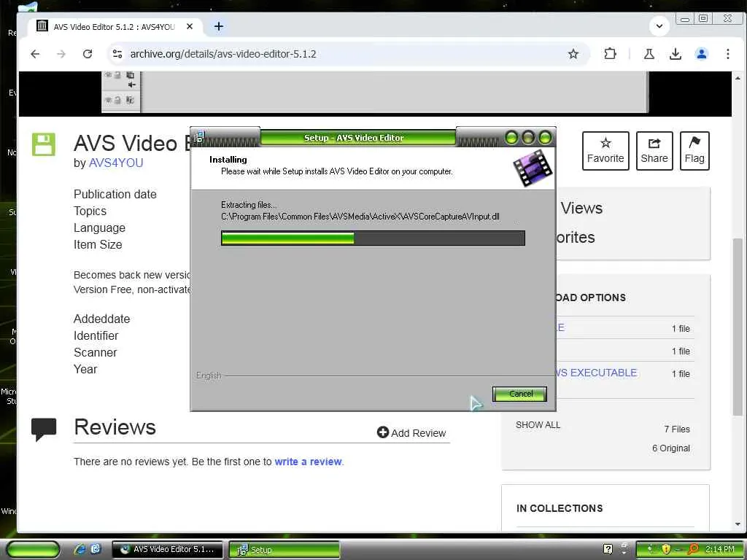Open the WINDOWS EXECUTABLE download option
747x560 pixels.
coord(597,373)
